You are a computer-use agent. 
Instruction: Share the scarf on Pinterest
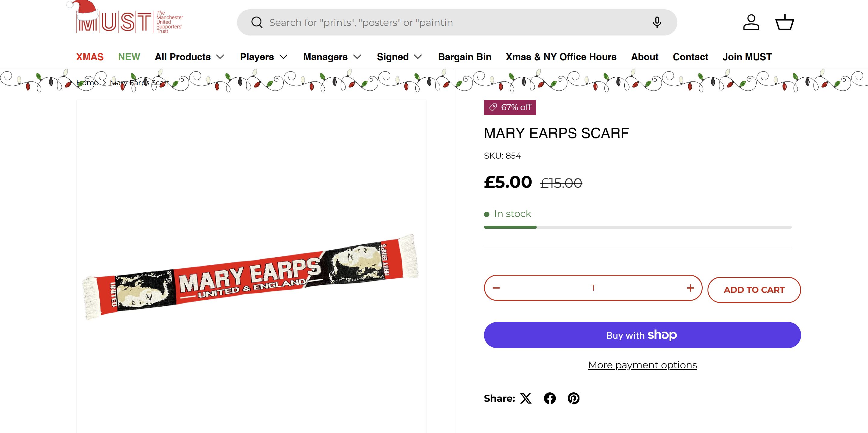(x=573, y=398)
